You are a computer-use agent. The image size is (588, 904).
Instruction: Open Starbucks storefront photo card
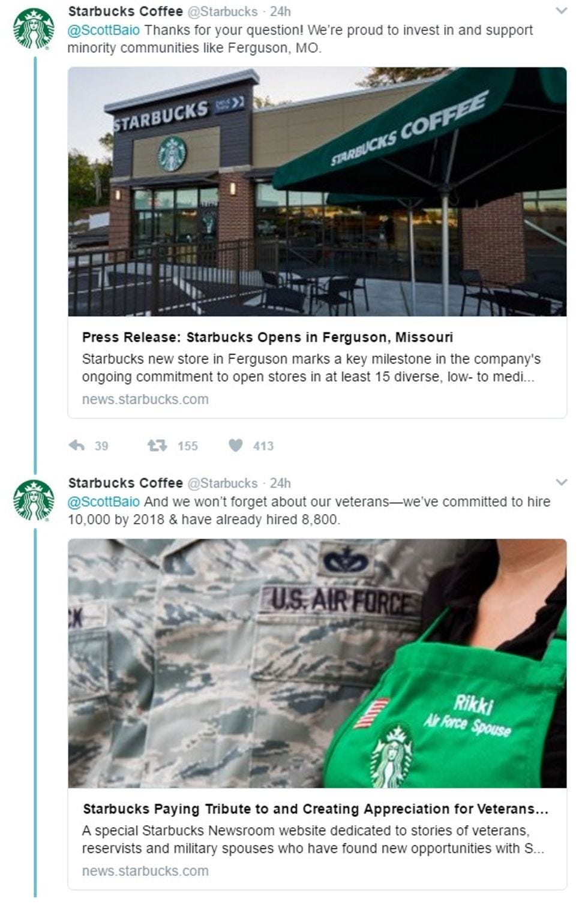click(317, 192)
